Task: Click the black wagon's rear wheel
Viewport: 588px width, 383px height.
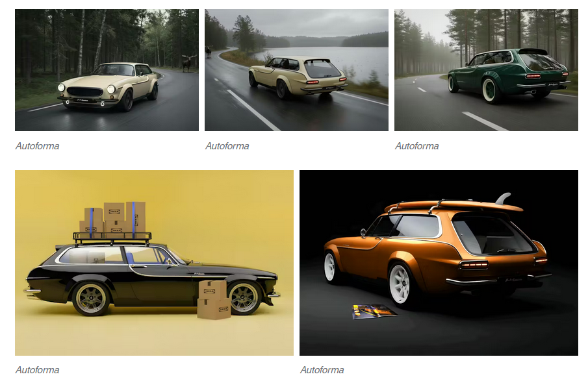Action: 92,299
